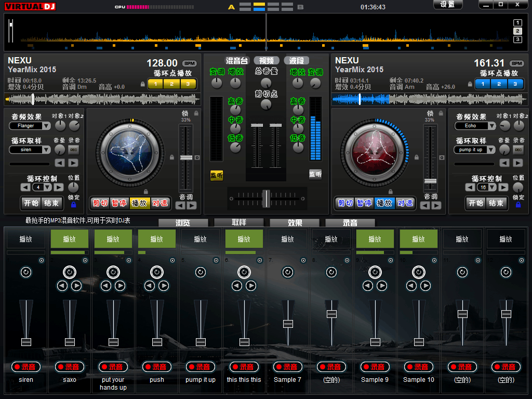The height and width of the screenshot is (399, 532).
Task: Toggle the right deck loop lock icon
Action: [518, 205]
